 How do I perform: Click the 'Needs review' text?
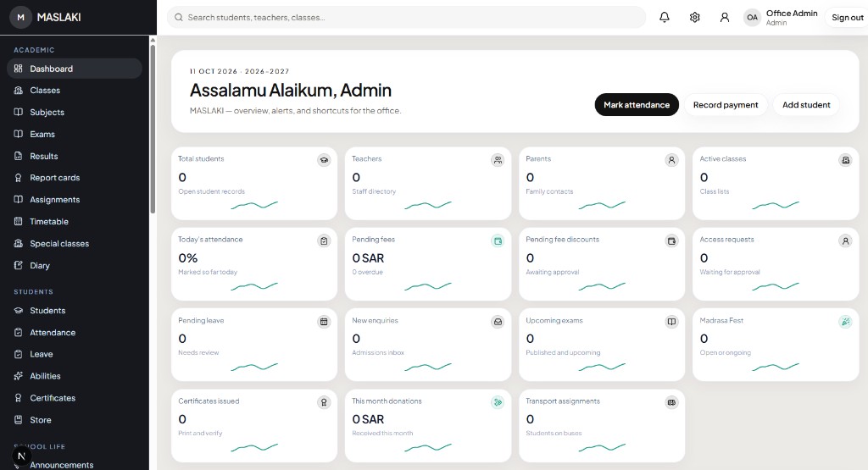(x=198, y=353)
